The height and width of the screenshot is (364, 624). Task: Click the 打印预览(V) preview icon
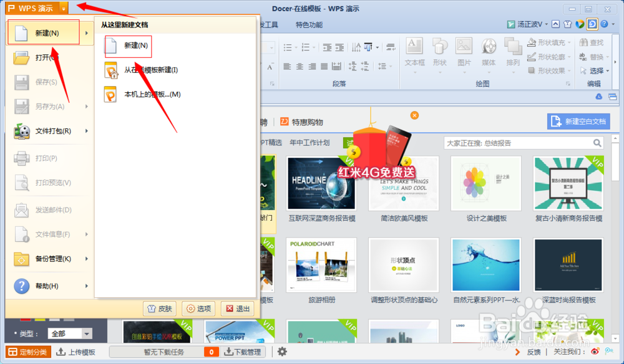tap(21, 183)
